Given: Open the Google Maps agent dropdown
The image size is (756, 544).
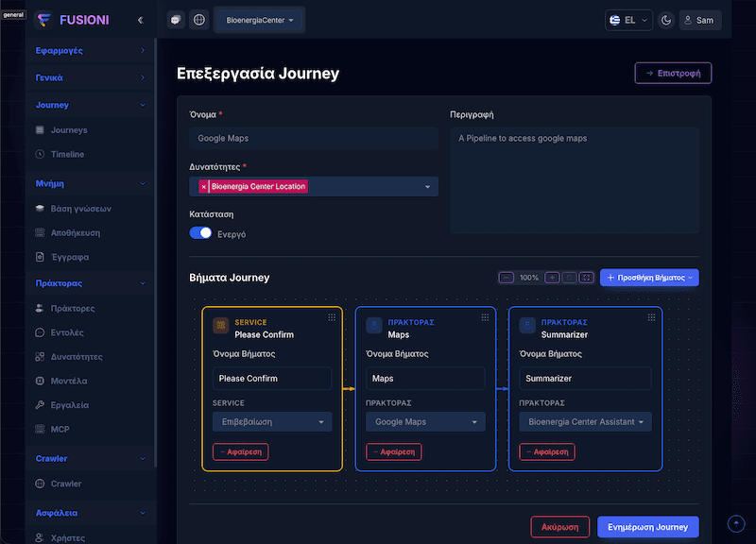Looking at the screenshot, I should coord(426,422).
